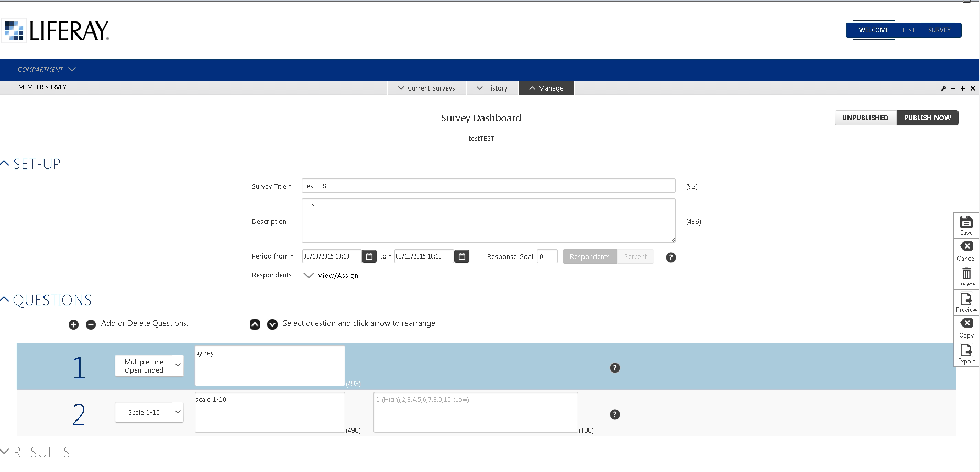Collapse the SET-UP section
This screenshot has height=472, width=980.
click(30, 164)
